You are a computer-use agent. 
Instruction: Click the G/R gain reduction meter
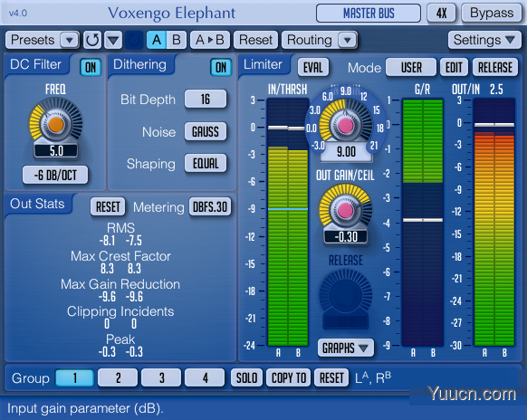pyautogui.click(x=423, y=222)
